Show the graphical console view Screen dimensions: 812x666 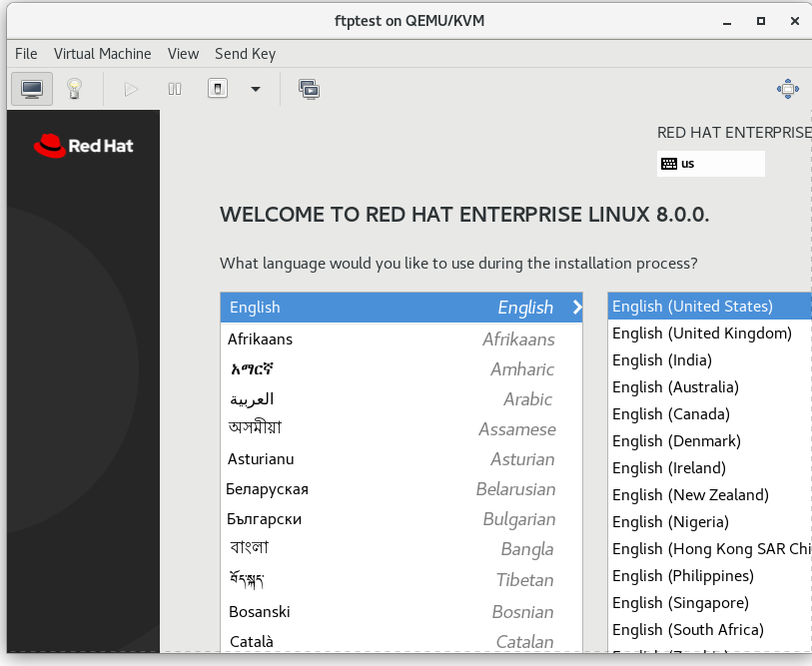point(32,89)
